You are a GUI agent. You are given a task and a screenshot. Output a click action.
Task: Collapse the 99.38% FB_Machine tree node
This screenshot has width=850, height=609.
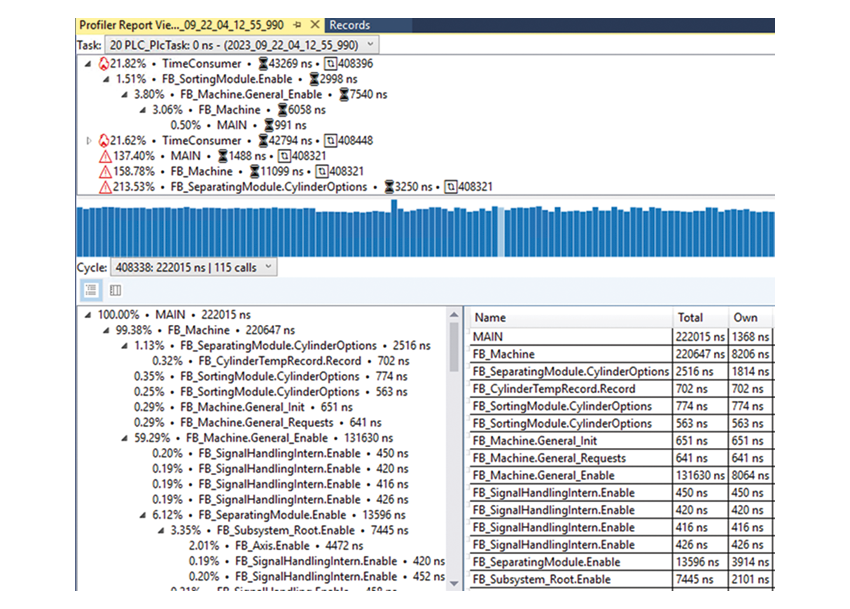(x=106, y=330)
